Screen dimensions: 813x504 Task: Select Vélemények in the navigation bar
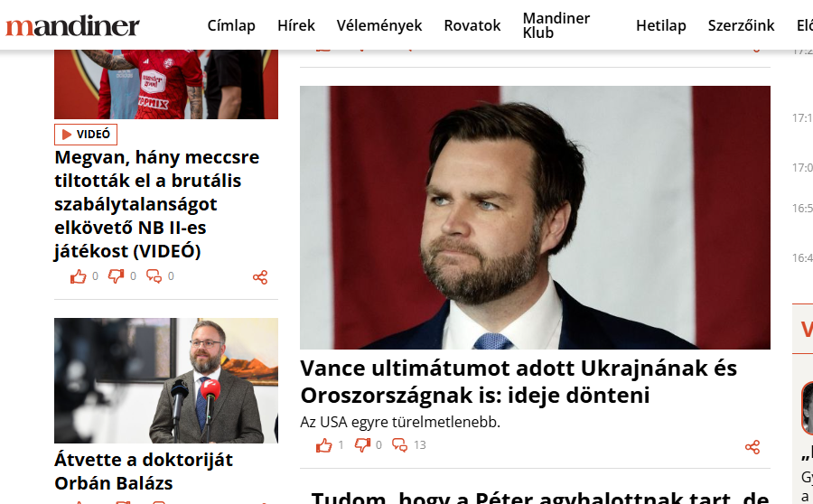[379, 25]
